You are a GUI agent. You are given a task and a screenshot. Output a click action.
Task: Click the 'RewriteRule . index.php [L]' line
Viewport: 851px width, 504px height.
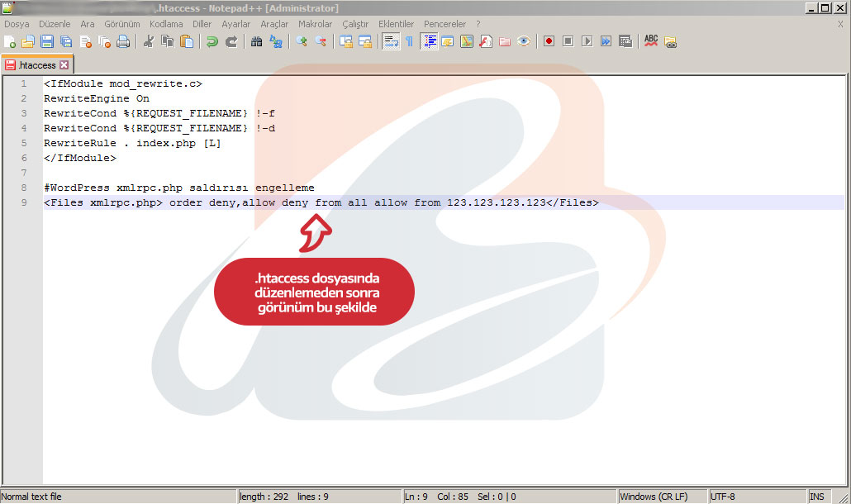132,143
